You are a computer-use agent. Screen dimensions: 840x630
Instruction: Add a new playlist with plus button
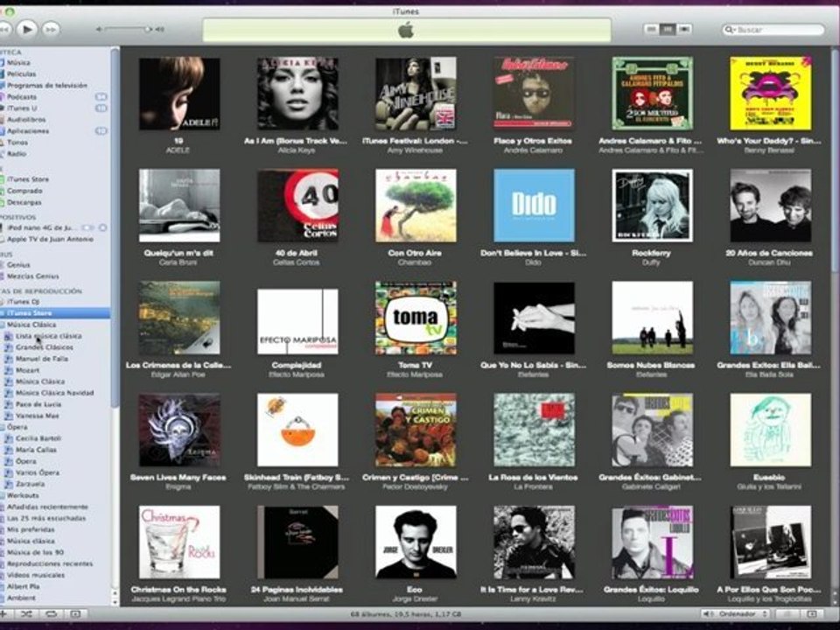pos(3,614)
